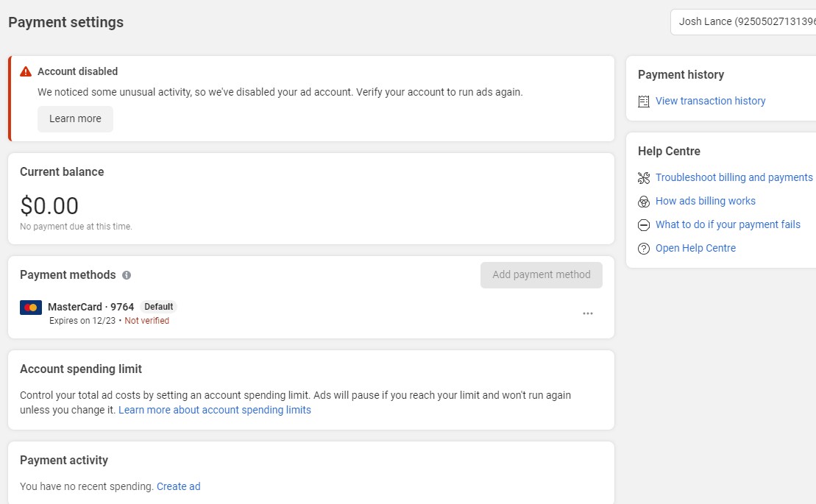816x504 pixels.
Task: Click the Expires on 12/23 text
Action: tap(82, 321)
